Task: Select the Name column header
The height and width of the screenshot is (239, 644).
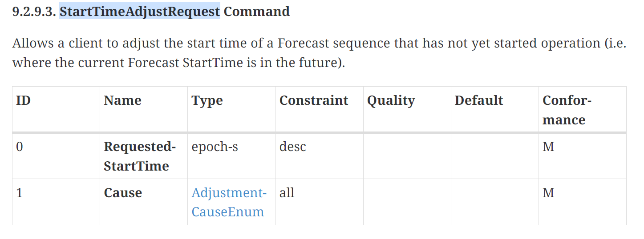Action: pyautogui.click(x=122, y=100)
